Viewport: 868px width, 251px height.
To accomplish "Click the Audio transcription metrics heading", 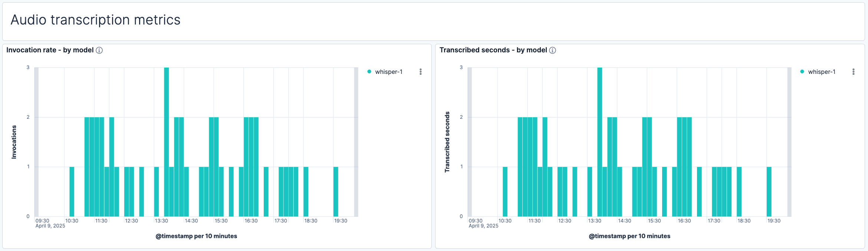I will tap(95, 20).
